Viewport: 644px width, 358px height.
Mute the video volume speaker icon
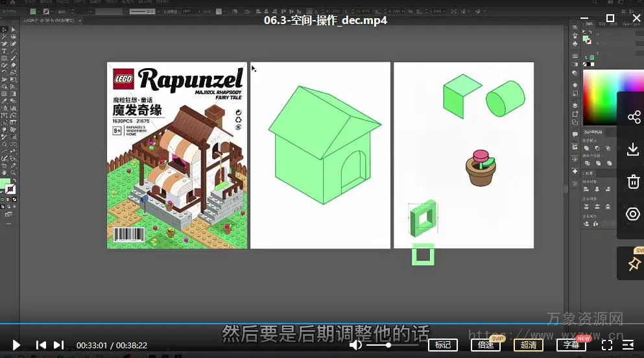click(x=355, y=345)
